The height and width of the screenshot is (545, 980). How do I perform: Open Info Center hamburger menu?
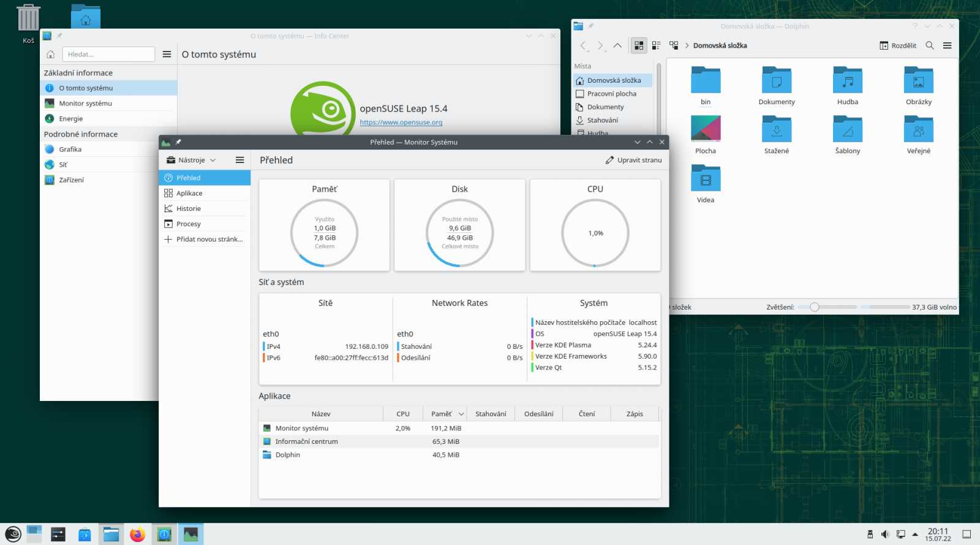[167, 54]
